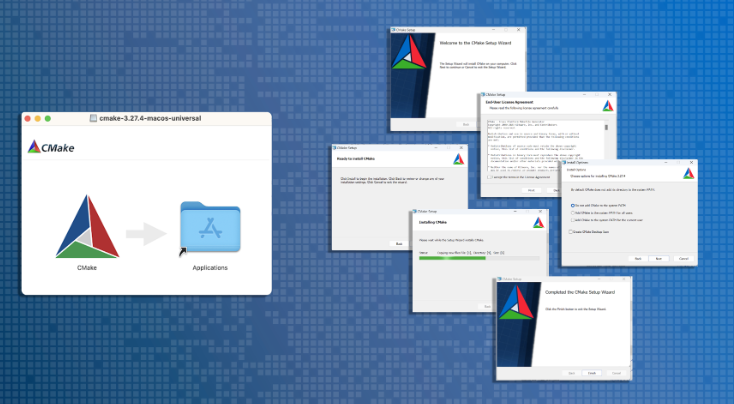
Task: Click the CMake app icon in the macOS disk image window
Action: (88, 227)
